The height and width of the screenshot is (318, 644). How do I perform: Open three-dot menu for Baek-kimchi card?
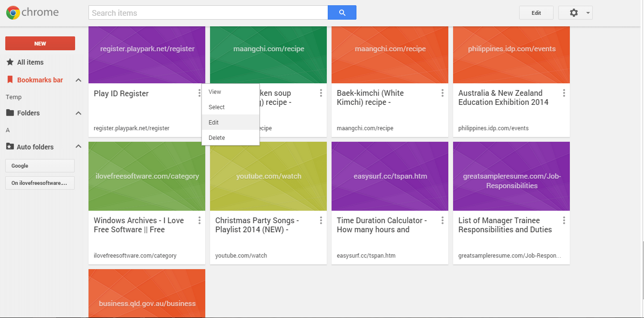click(443, 93)
